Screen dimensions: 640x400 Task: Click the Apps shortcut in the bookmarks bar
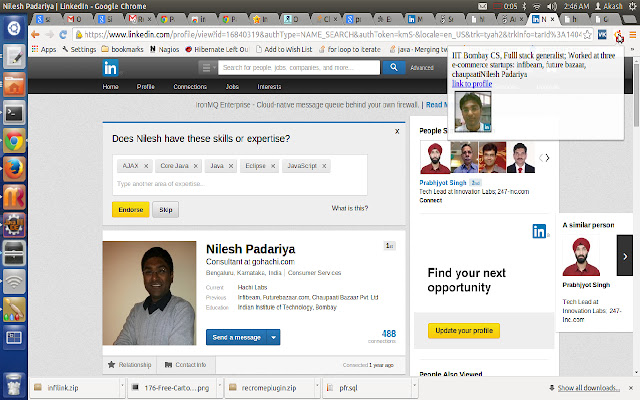(44, 49)
